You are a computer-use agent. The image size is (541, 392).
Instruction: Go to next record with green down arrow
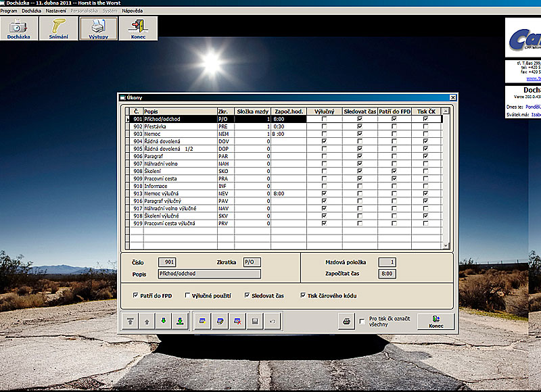163,321
